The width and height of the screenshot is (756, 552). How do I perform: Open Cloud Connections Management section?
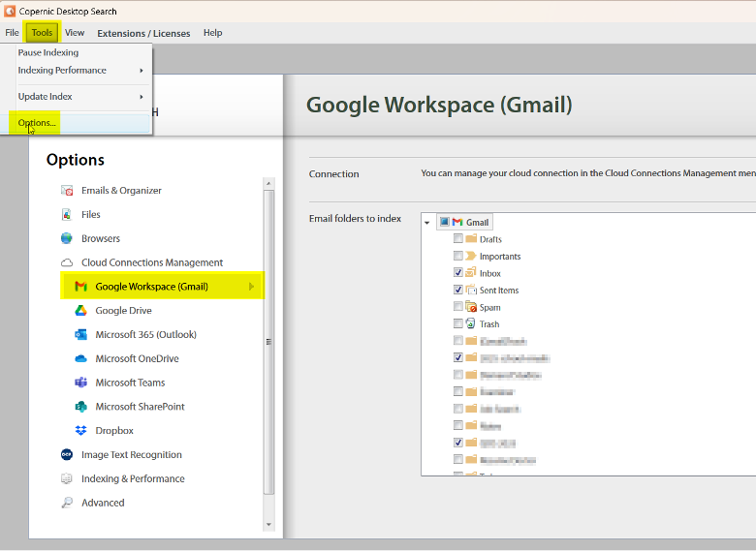click(151, 262)
